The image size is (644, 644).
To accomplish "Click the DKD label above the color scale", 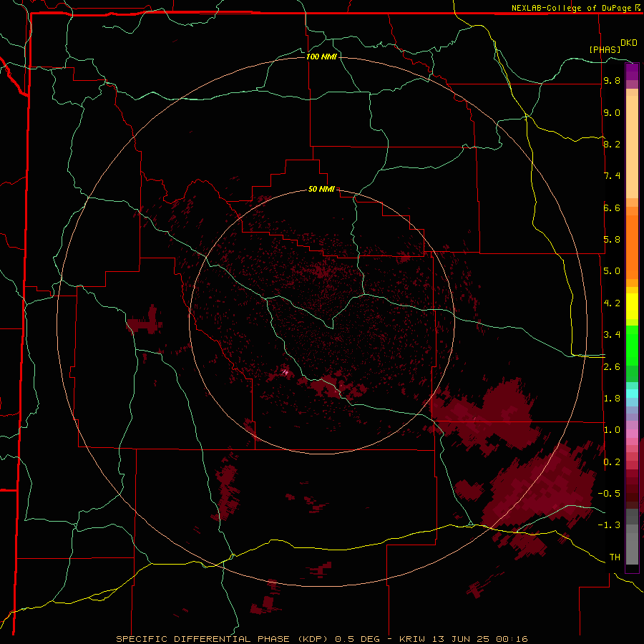I will point(629,43).
